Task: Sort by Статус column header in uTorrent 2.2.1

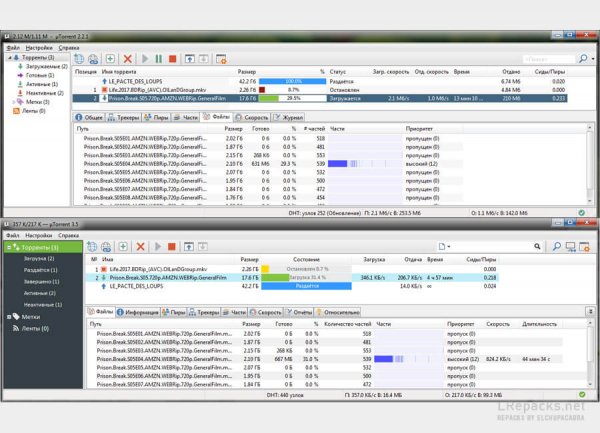Action: click(338, 72)
